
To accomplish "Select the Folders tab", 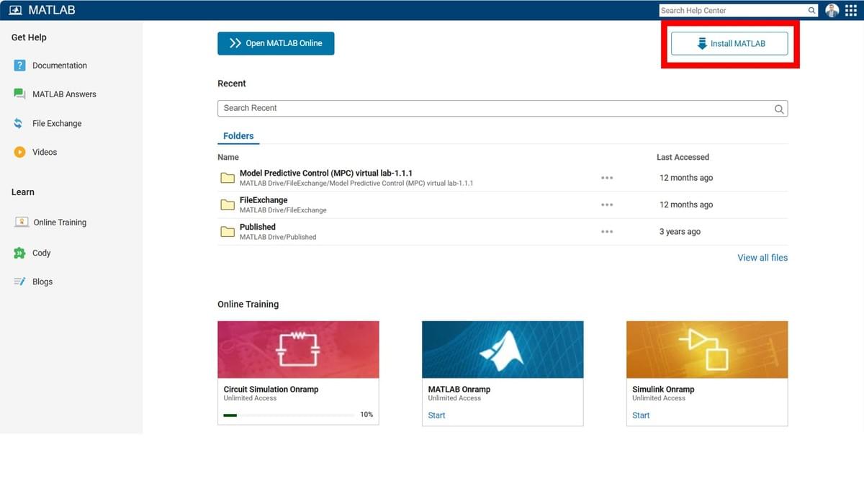I will 238,136.
